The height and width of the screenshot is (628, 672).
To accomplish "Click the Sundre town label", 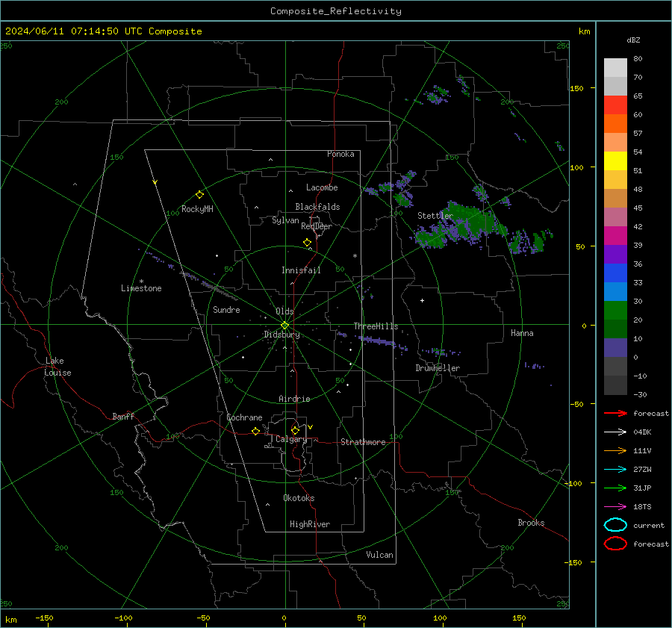I will point(226,310).
